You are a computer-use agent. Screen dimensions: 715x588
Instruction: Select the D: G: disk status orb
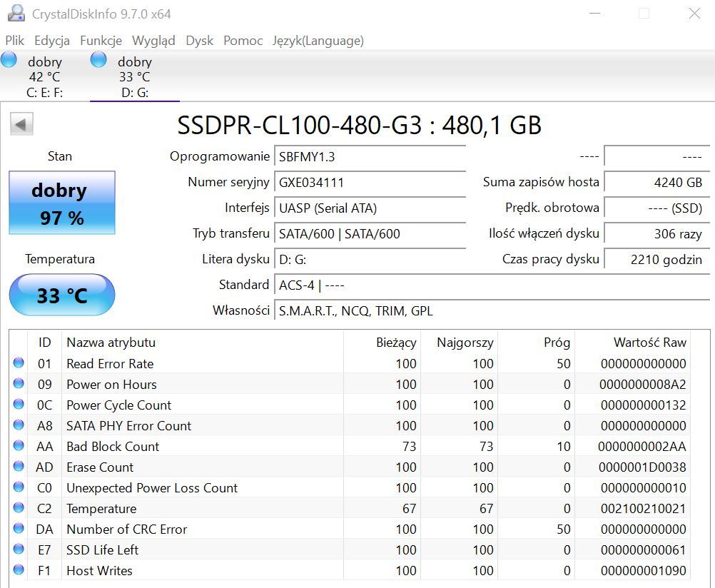point(98,60)
